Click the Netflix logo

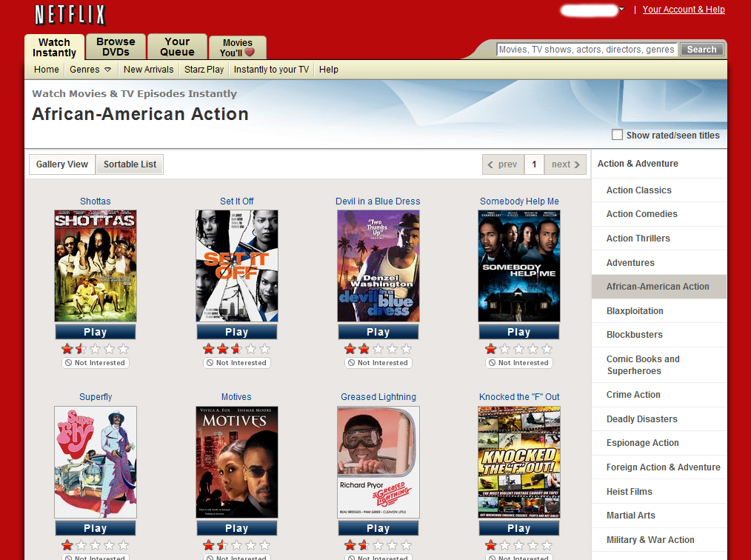point(70,15)
